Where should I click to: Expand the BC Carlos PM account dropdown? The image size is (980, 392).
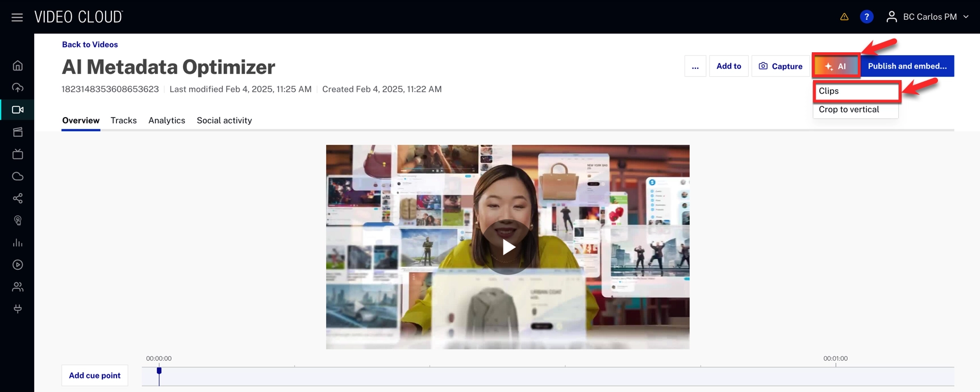click(936, 17)
